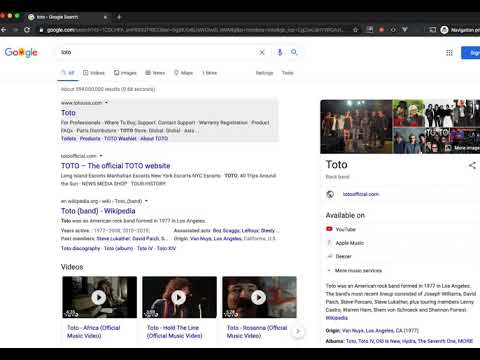
Task: Play the Hold The Line video
Action: pyautogui.click(x=179, y=297)
